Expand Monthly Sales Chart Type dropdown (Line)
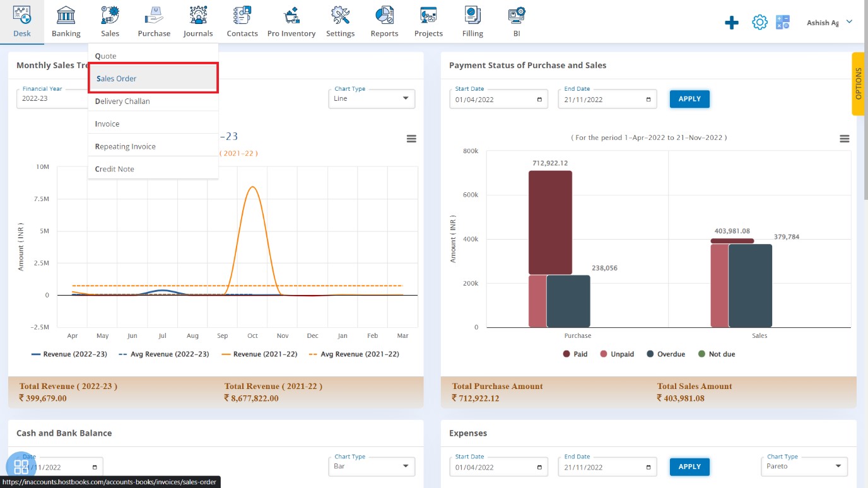 (372, 98)
